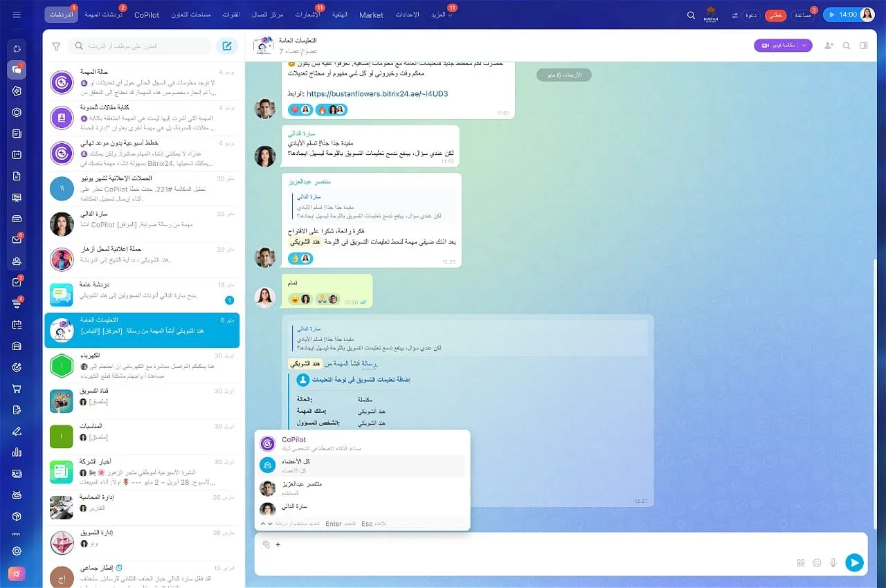Search within chat using header magnifier icon

pos(847,46)
